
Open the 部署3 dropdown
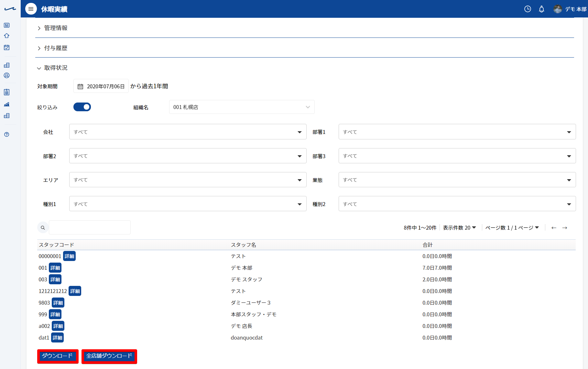click(457, 156)
